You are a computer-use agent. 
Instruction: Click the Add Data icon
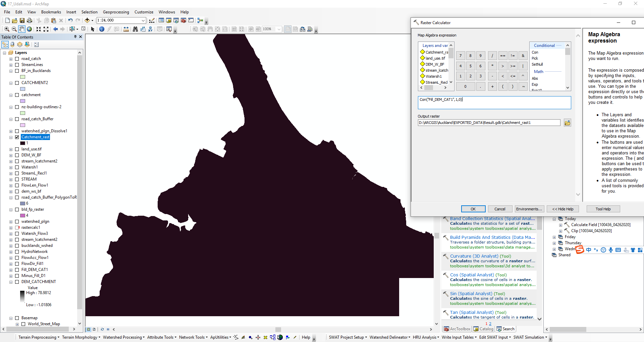point(87,20)
